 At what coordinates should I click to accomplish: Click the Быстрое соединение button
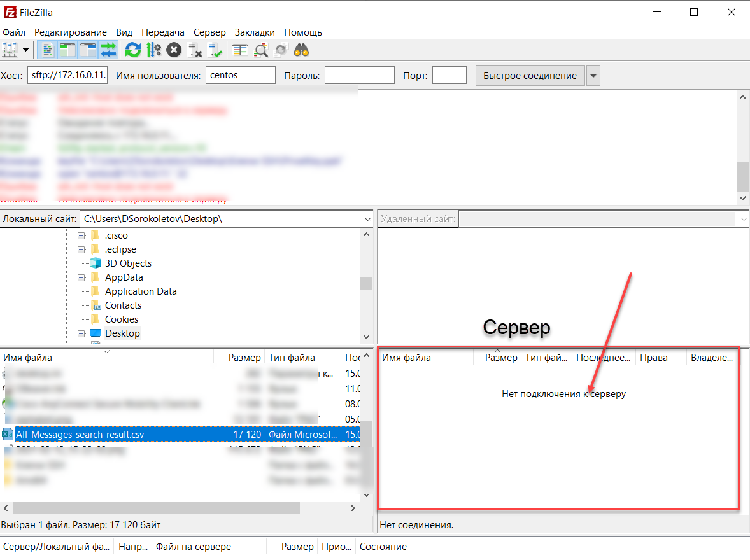tap(530, 76)
